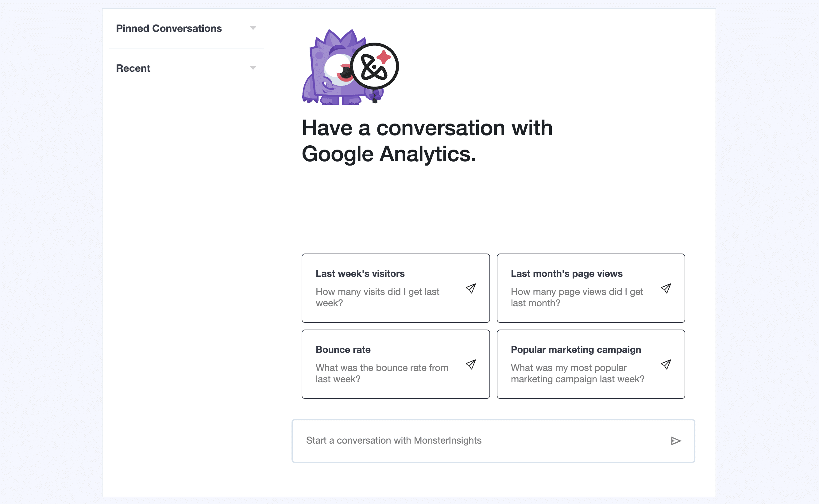
Task: Collapse the Recent section arrow
Action: [253, 68]
